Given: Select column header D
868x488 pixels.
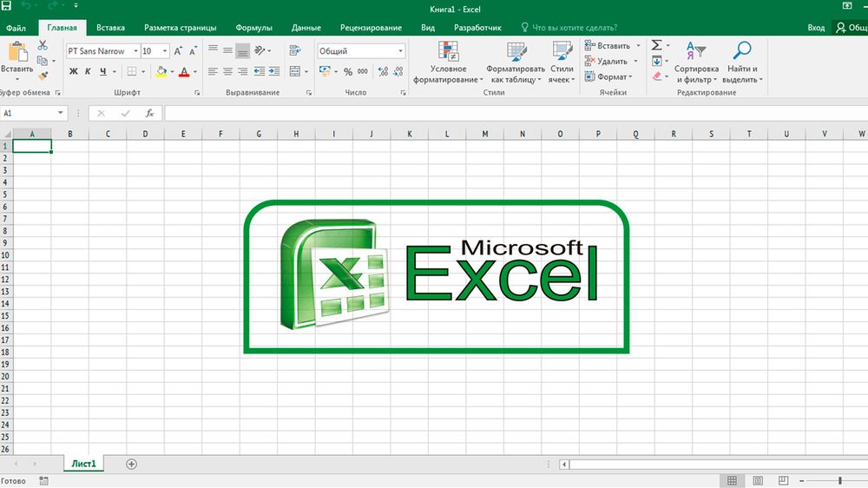Looking at the screenshot, I should (145, 134).
